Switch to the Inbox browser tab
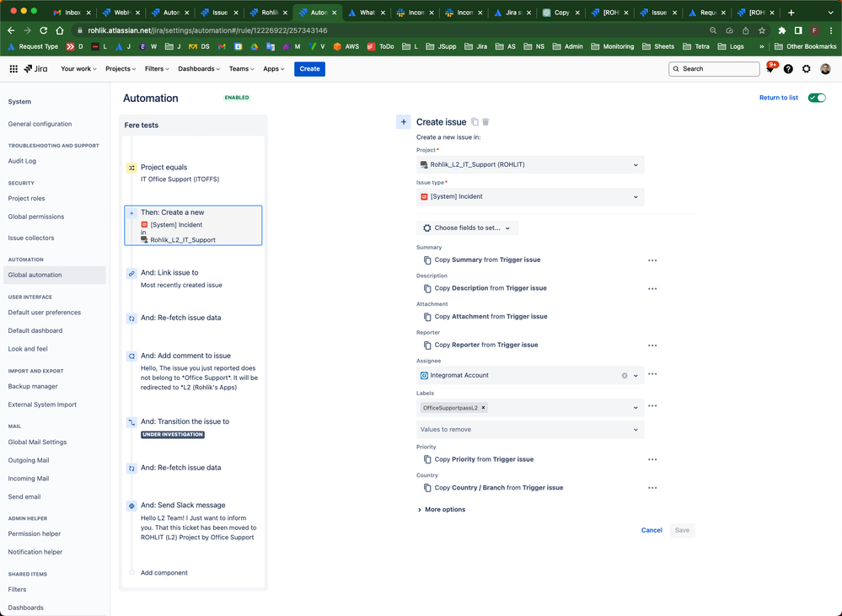This screenshot has height=616, width=842. click(72, 13)
